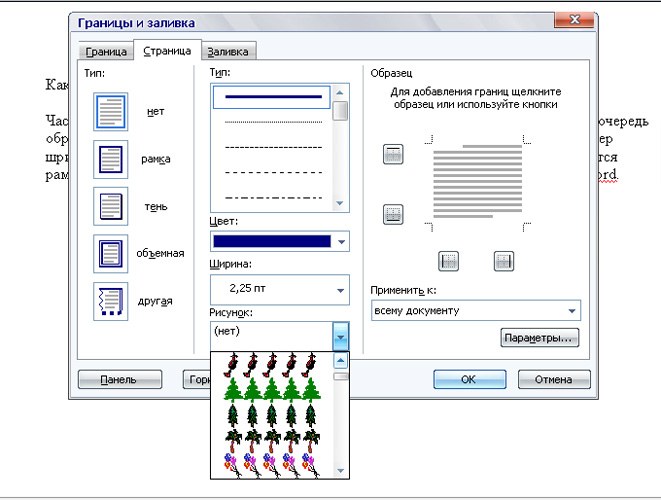661x500 pixels.
Task: Click the Панель button
Action: point(120,379)
